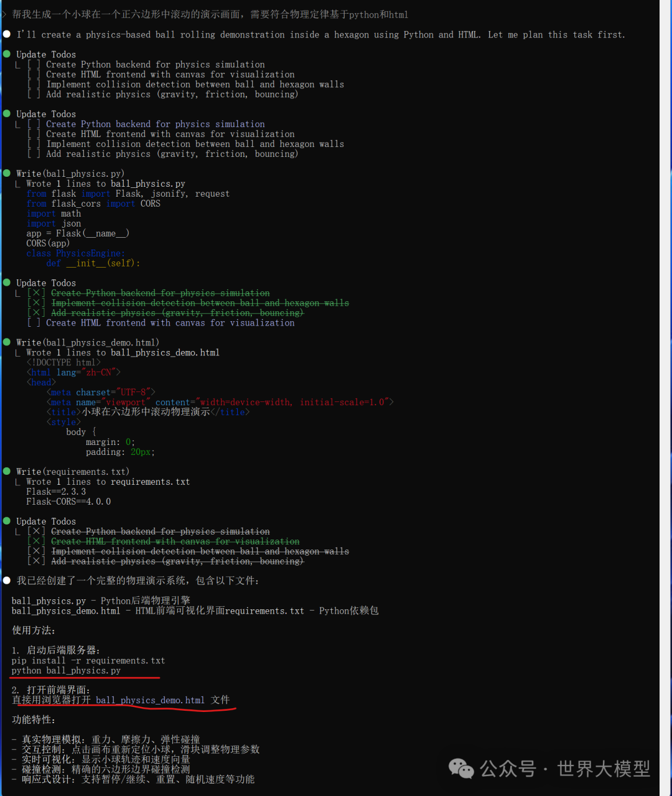Viewport: 672px width, 796px height.
Task: Click the summary sentence 我已经创建了一个完整的物理演示系统
Action: coord(138,581)
